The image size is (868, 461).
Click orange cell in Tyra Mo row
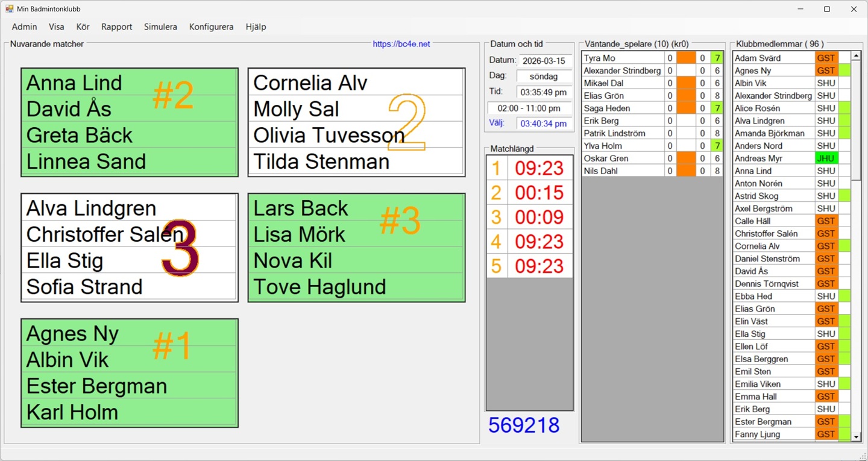(x=686, y=58)
